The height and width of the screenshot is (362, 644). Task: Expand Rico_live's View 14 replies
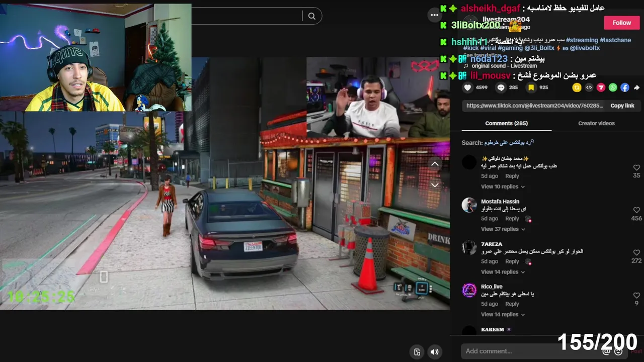point(503,314)
